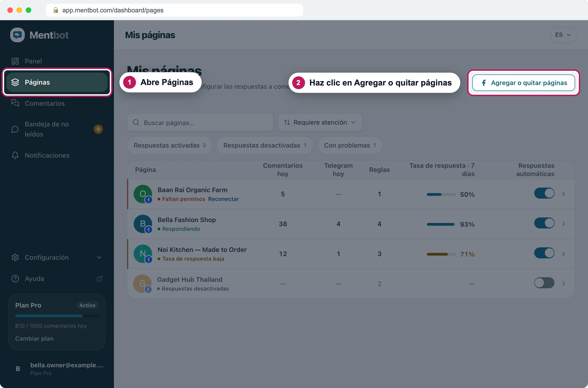
Task: Click the browser address bar
Action: point(174,10)
